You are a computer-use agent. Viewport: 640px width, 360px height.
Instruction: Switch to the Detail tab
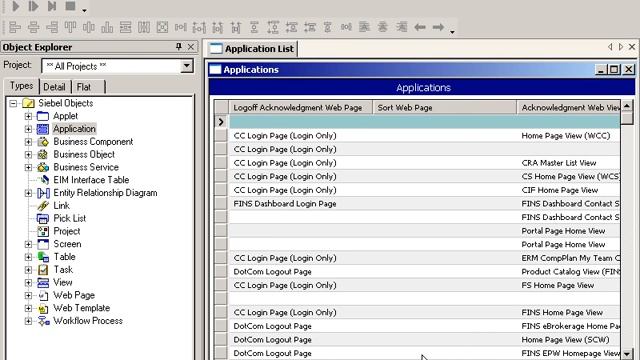(x=54, y=87)
